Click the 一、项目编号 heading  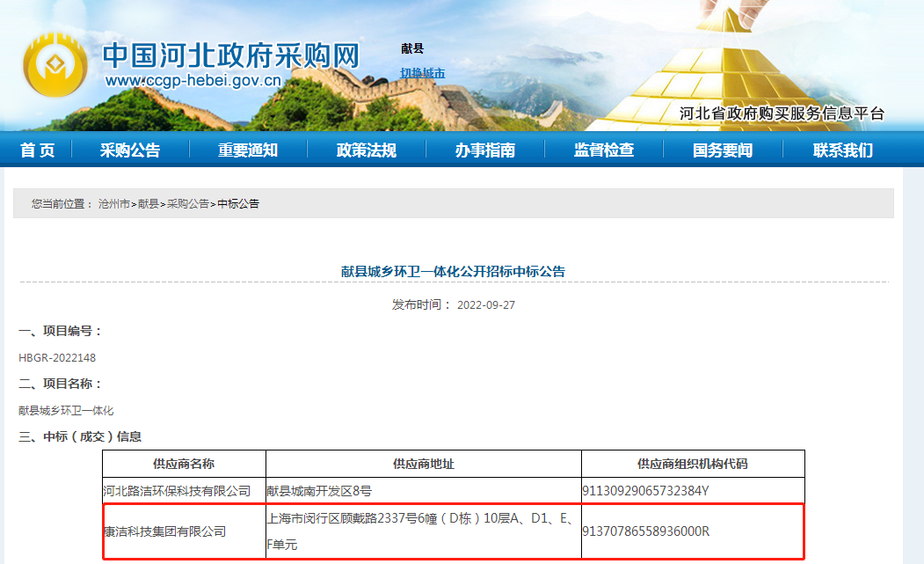(x=62, y=331)
